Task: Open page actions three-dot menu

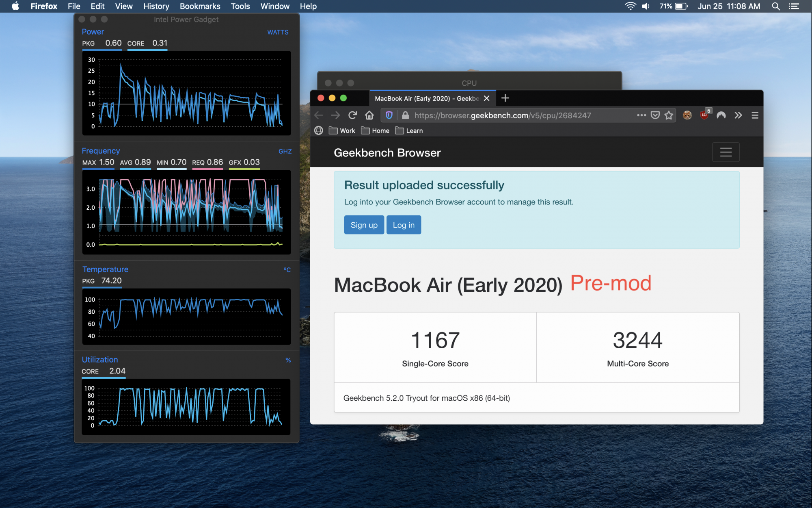Action: 641,115
